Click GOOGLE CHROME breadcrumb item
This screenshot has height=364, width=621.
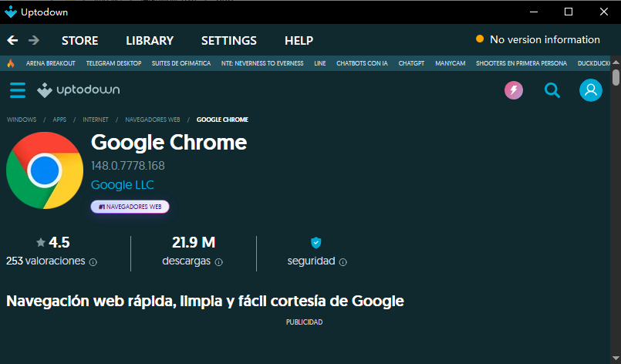(222, 120)
